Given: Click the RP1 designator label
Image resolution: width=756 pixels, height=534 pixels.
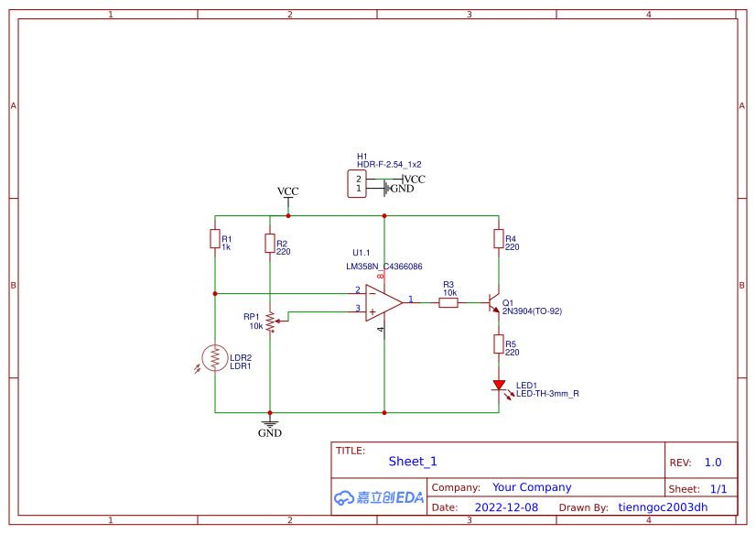Looking at the screenshot, I should 251,316.
